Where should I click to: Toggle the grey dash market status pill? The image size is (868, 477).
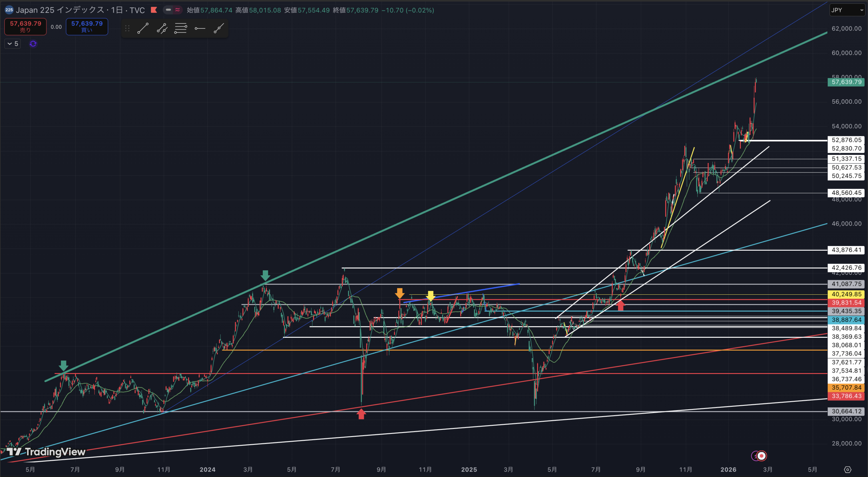pyautogui.click(x=169, y=10)
